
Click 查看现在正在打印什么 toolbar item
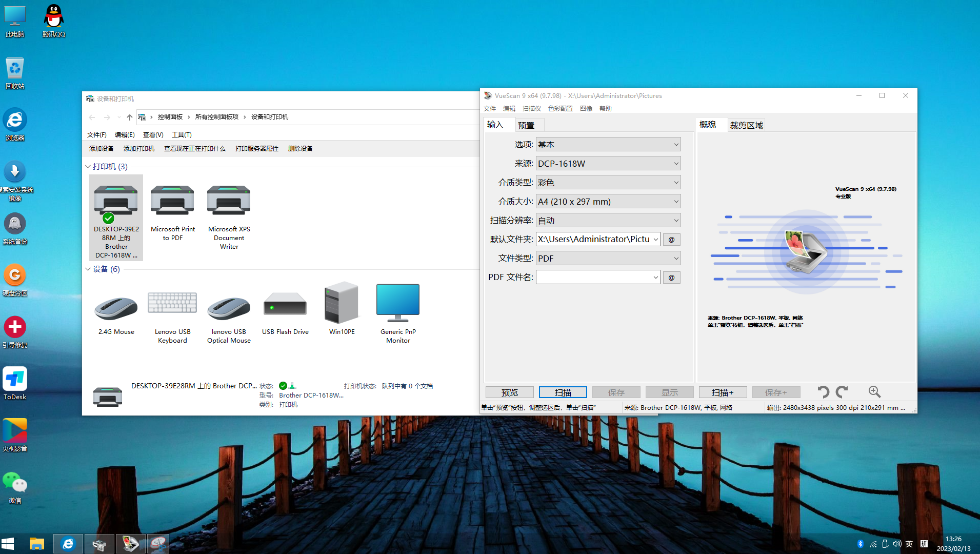(195, 149)
